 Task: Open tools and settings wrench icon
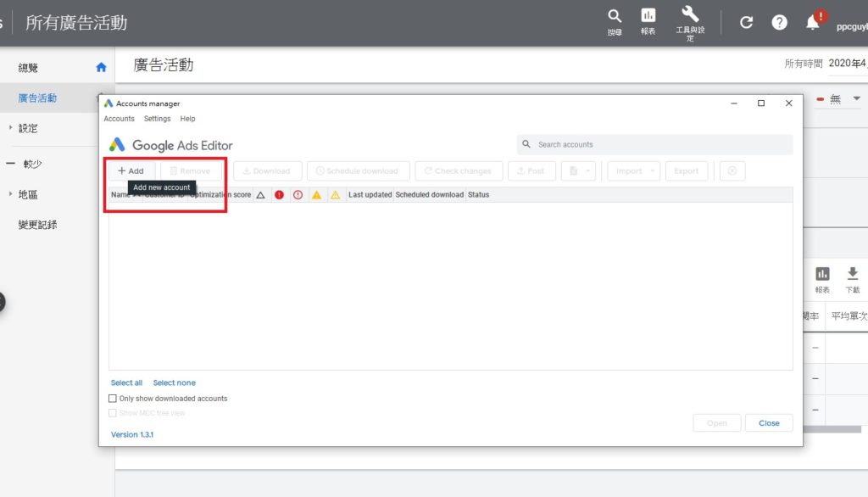pos(690,14)
